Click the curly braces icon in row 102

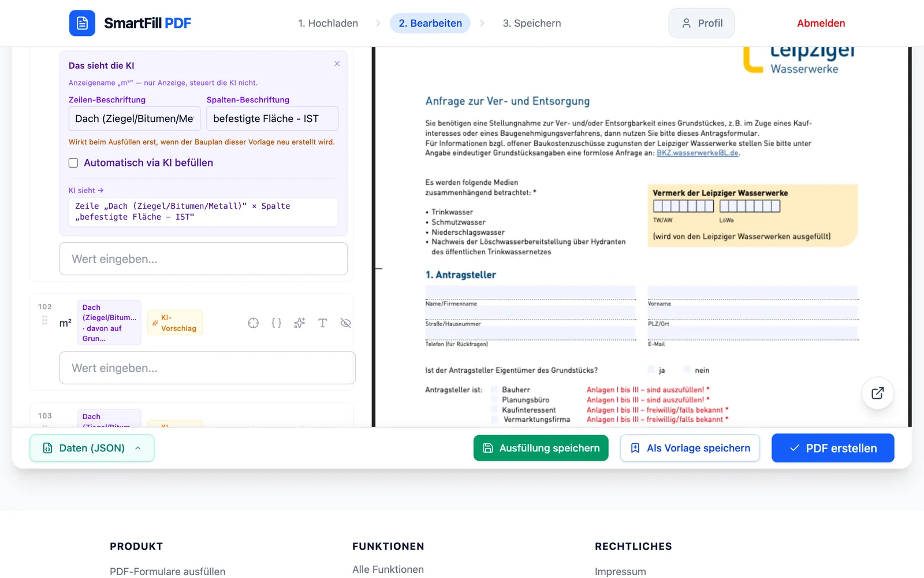[x=277, y=323]
